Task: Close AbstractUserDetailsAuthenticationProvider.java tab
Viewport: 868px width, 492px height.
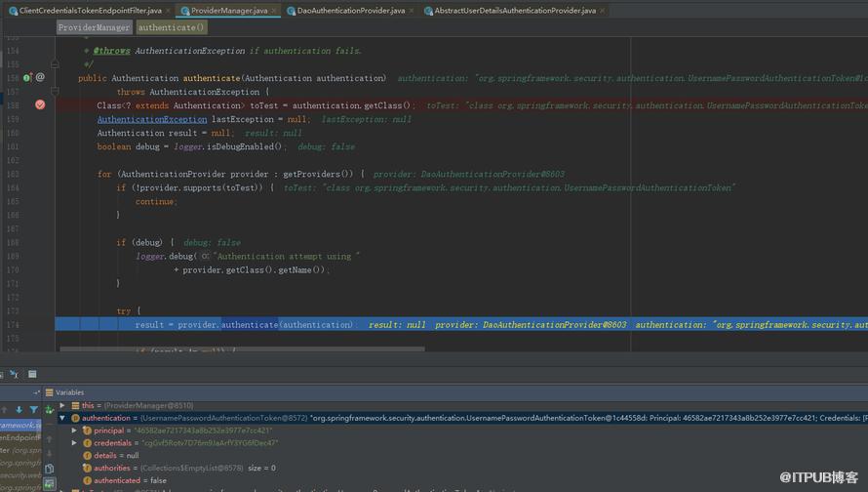Action: 603,11
